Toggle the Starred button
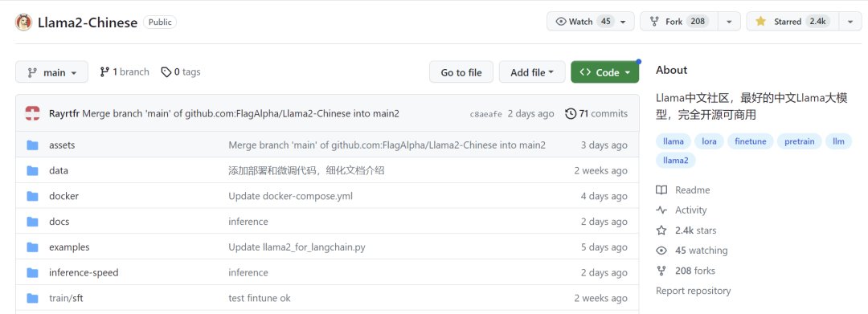This screenshot has height=314, width=868. coord(792,22)
